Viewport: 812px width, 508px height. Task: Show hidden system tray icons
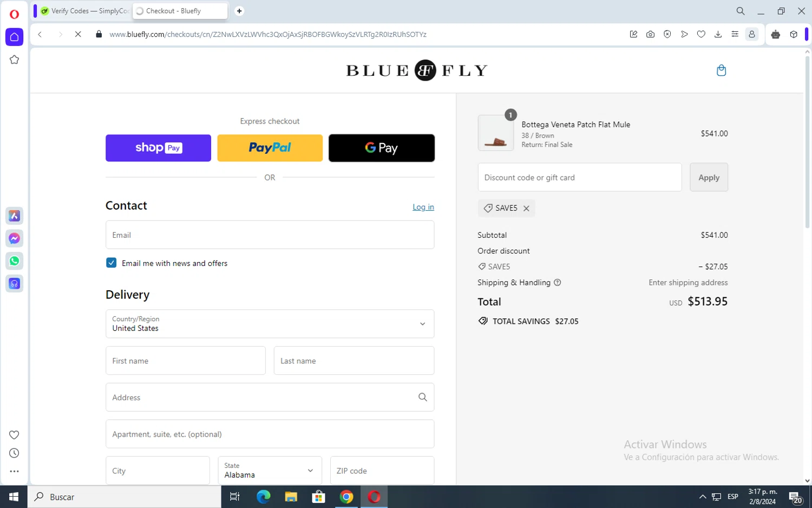point(703,497)
